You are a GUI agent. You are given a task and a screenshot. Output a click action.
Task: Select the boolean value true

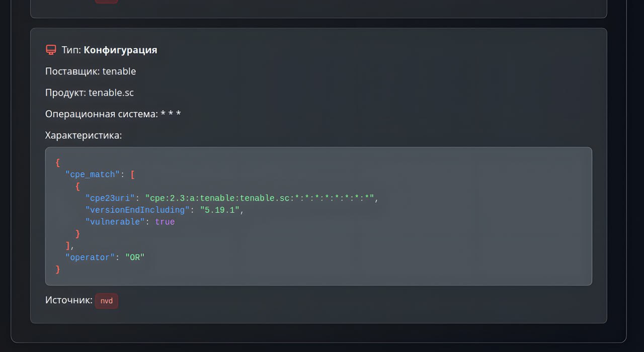pyautogui.click(x=165, y=222)
